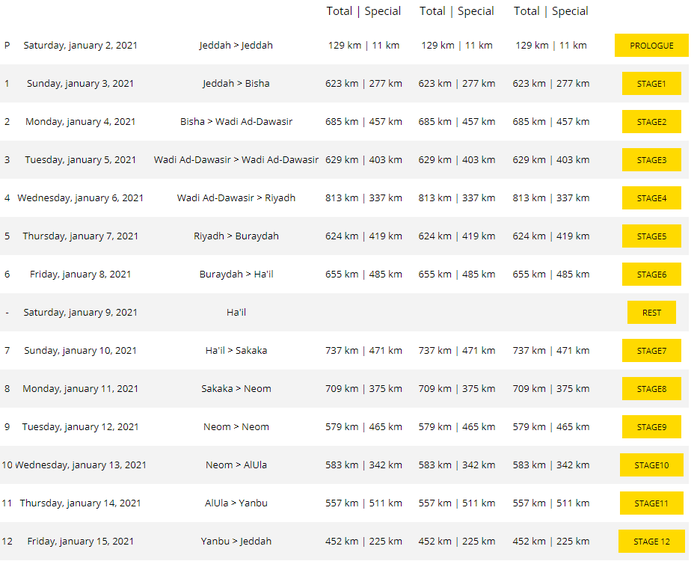
Task: Open the STAGE 12 button
Action: (651, 541)
